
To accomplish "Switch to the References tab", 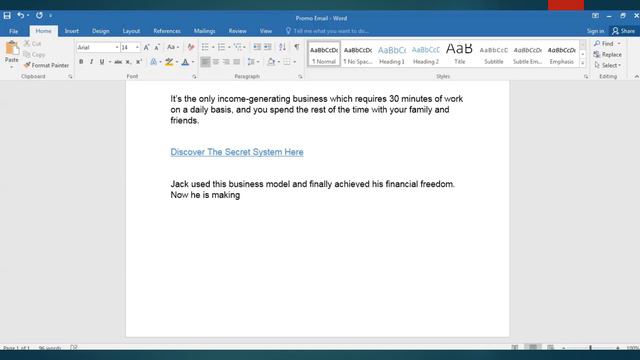I will point(167,31).
